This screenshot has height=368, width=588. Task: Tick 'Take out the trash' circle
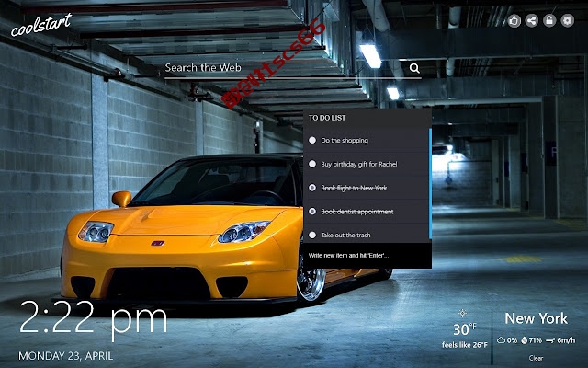point(312,236)
